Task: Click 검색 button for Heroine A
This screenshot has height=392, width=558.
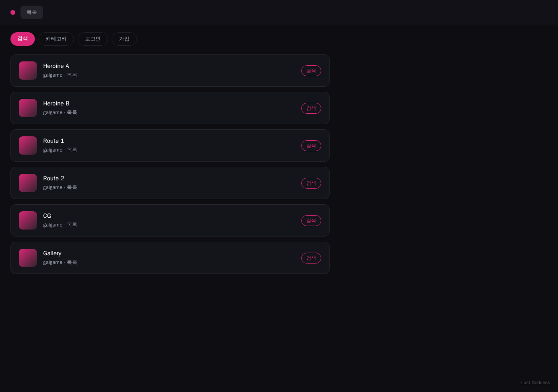Action: click(x=311, y=71)
